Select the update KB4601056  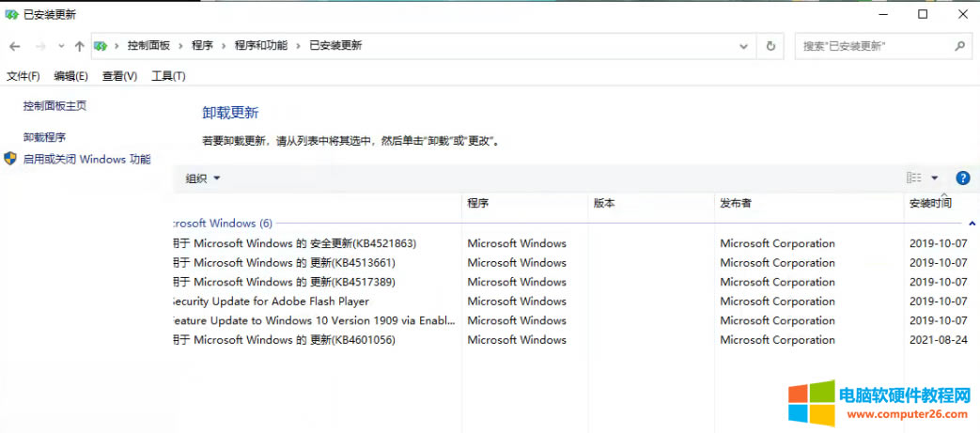[285, 341]
